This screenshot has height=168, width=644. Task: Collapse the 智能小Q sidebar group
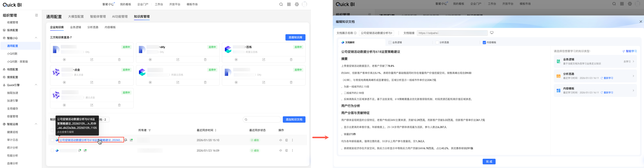pyautogui.click(x=36, y=38)
